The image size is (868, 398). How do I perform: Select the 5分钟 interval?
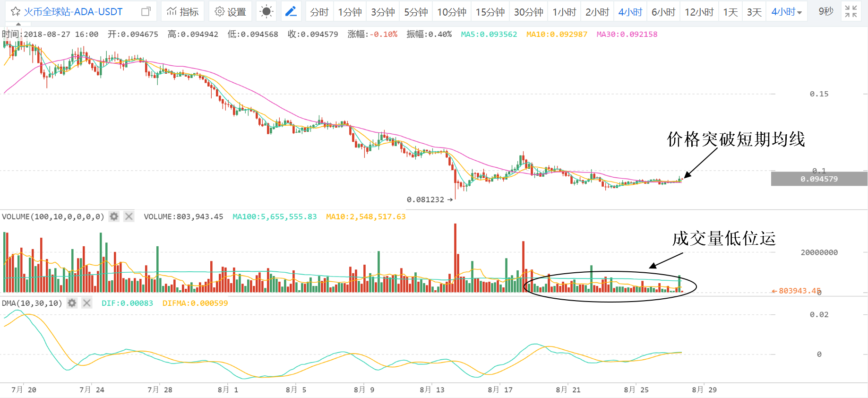click(x=416, y=12)
